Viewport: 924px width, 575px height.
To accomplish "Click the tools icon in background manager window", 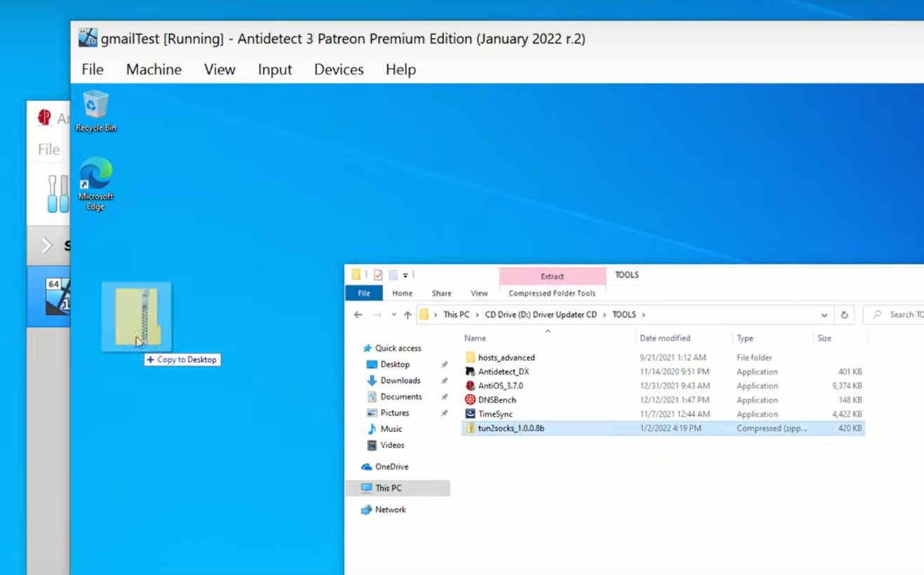I will tap(58, 194).
